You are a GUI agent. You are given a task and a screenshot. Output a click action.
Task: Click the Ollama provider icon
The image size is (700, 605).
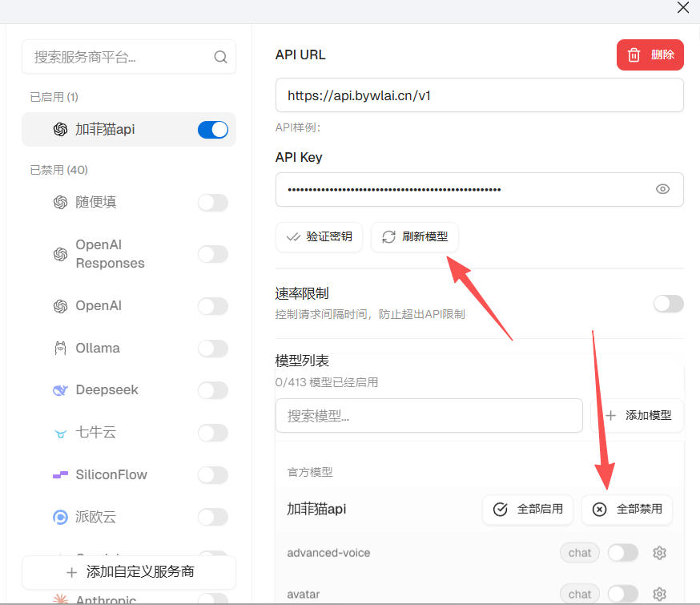tap(59, 348)
